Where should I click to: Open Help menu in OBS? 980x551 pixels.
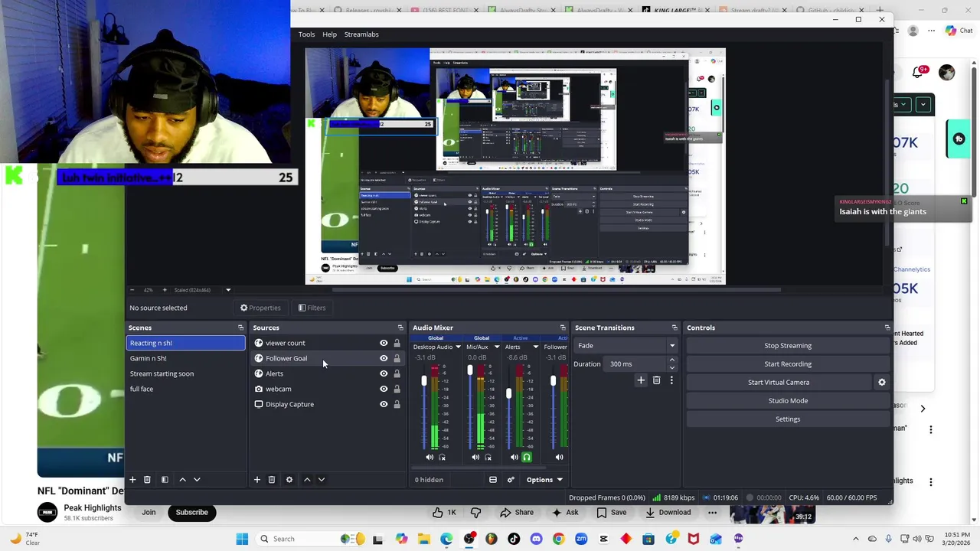[329, 34]
